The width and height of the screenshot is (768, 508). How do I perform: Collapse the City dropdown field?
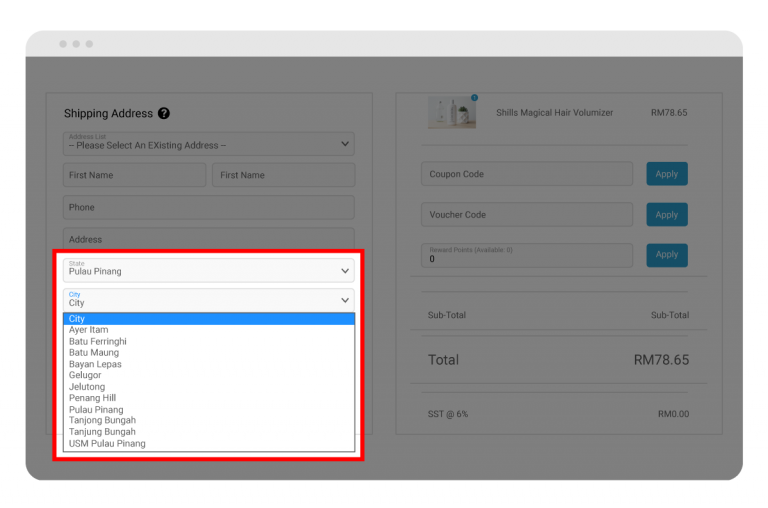[208, 300]
